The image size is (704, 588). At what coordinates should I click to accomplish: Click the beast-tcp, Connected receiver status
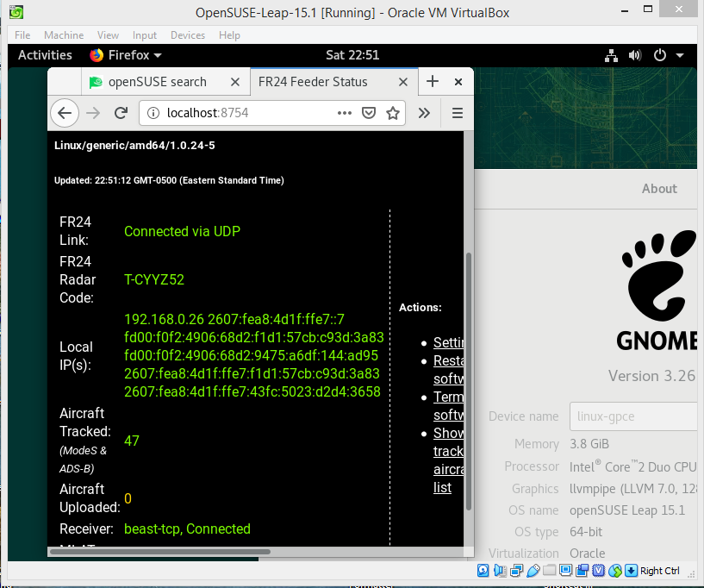[x=187, y=529]
